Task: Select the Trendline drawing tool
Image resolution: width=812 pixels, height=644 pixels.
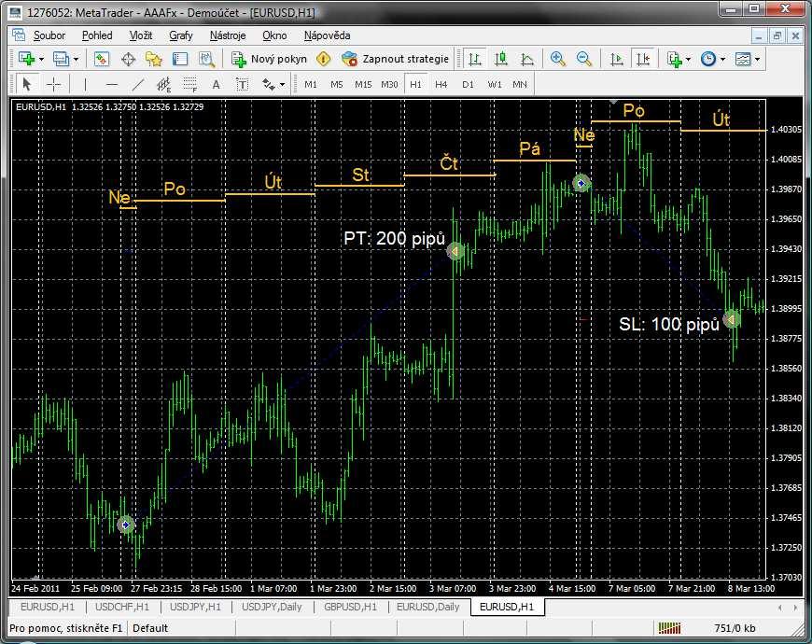Action: [138, 84]
